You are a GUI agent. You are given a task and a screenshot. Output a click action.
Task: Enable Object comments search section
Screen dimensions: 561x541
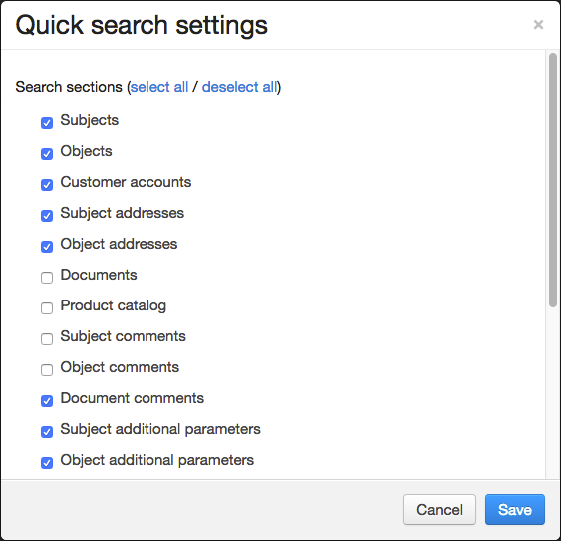coord(47,370)
